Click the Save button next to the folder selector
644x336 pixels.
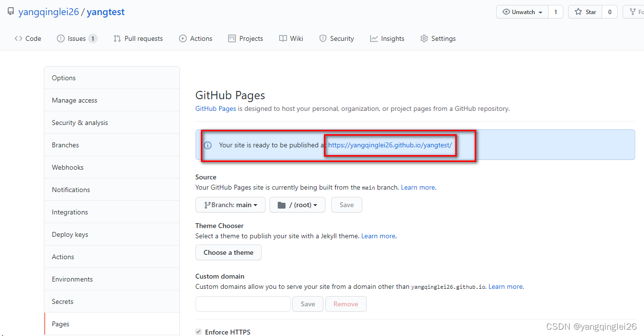(347, 205)
